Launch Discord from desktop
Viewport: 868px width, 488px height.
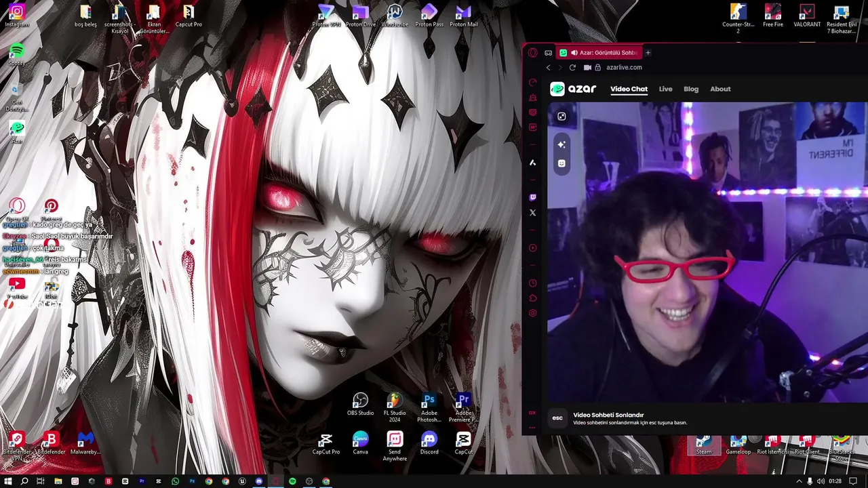coord(429,443)
